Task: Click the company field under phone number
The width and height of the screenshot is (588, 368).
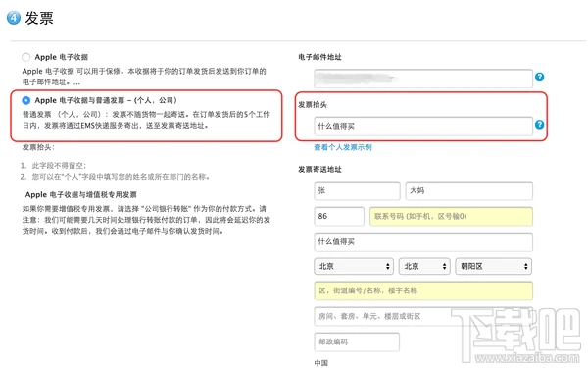Action: coord(423,241)
